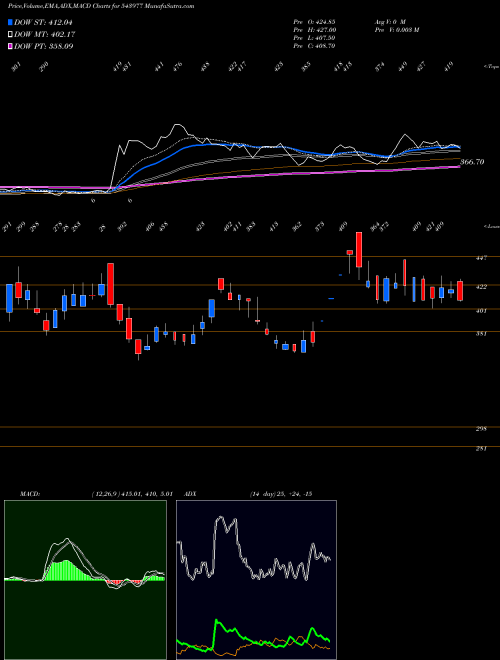Click the 401 price level label
Viewport: 500px width, 660px height.
pos(481,311)
